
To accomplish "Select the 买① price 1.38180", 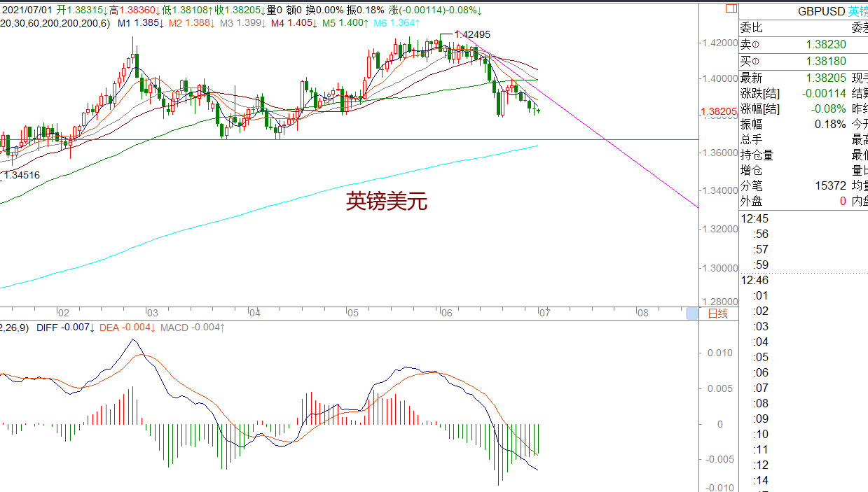I will [x=826, y=61].
